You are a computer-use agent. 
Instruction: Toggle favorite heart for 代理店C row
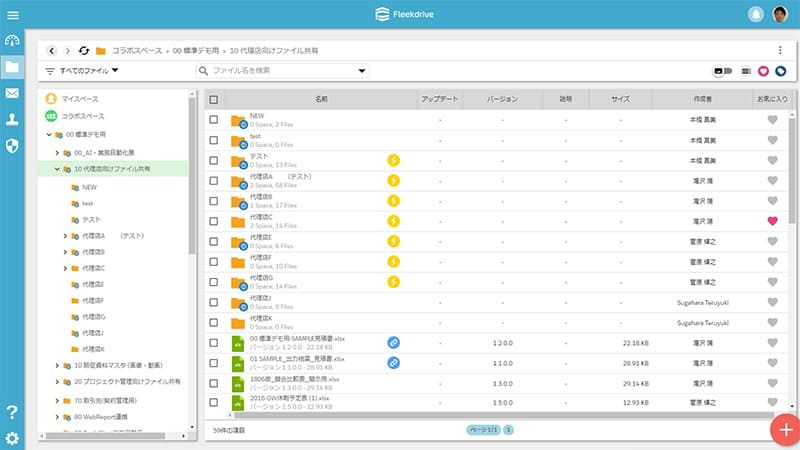(x=771, y=220)
